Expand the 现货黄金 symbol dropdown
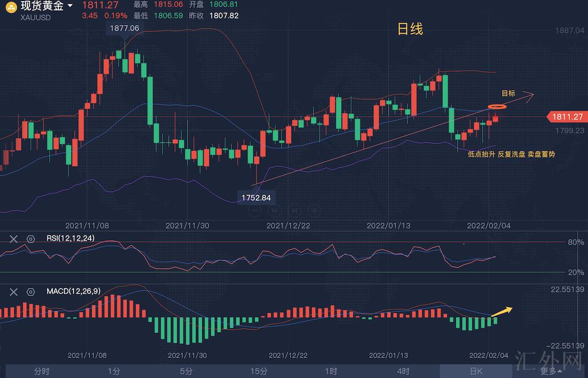Screen dimensions: 588x378 (70, 6)
